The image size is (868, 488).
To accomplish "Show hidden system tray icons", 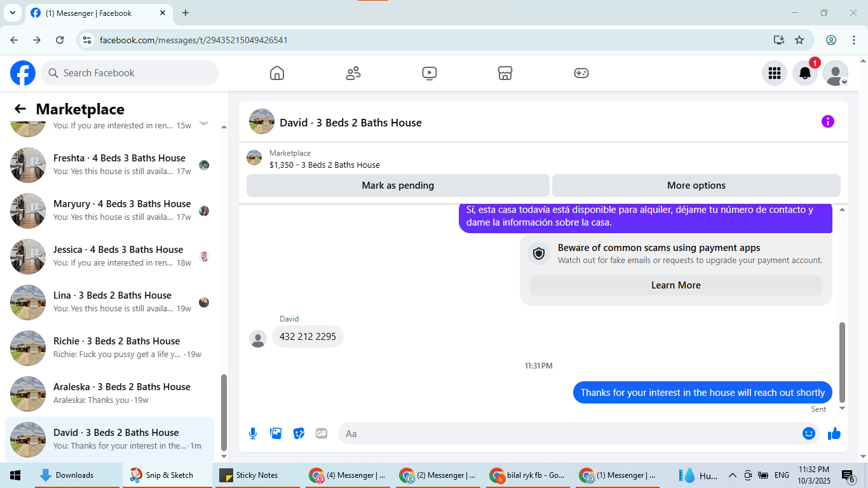I will tap(732, 475).
